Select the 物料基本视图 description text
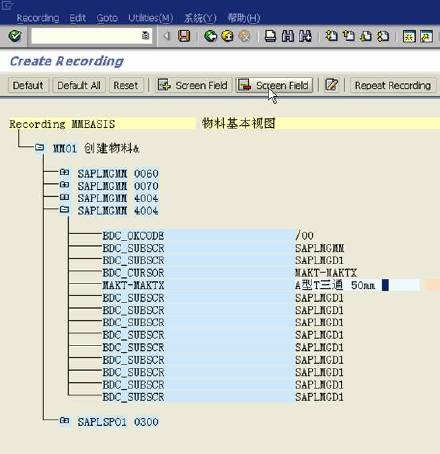This screenshot has height=454, width=440. (x=239, y=123)
